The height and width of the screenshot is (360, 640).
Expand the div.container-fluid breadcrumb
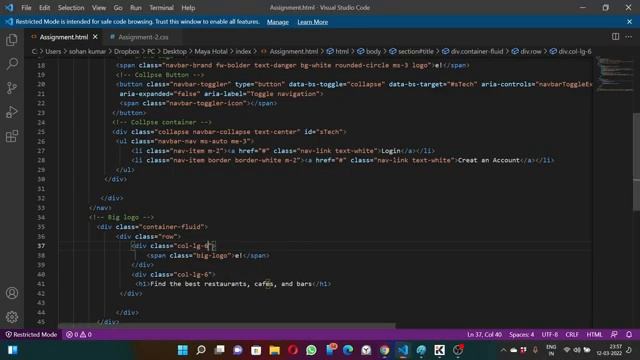point(473,51)
